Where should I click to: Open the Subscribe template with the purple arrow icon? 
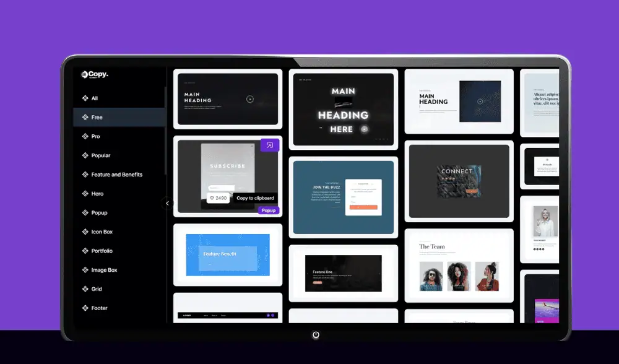point(270,145)
